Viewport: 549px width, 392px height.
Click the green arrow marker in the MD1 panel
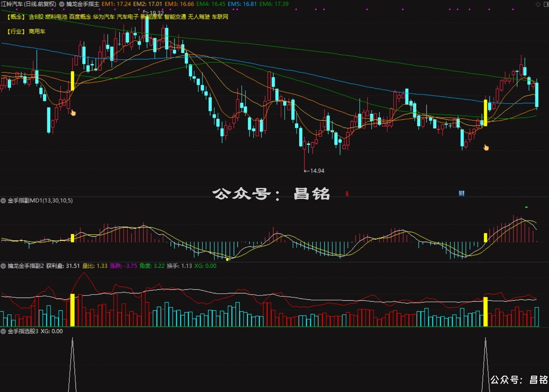(526, 207)
